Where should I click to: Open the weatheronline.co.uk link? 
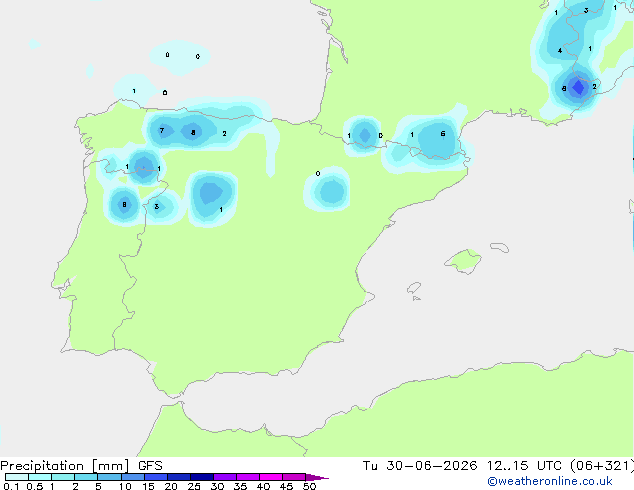tap(550, 481)
